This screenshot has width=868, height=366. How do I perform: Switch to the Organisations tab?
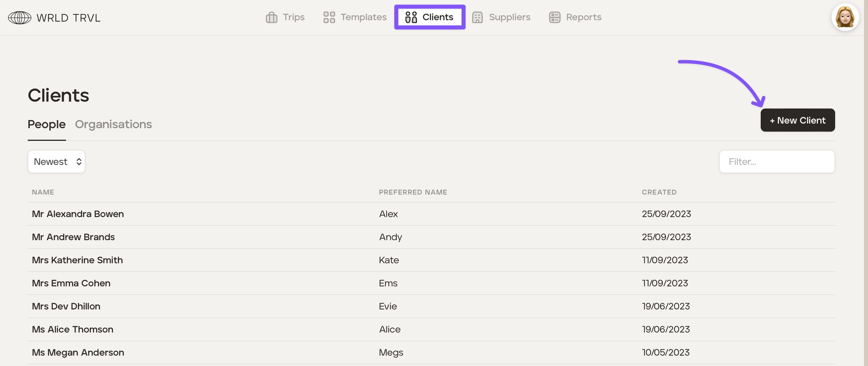(x=113, y=124)
